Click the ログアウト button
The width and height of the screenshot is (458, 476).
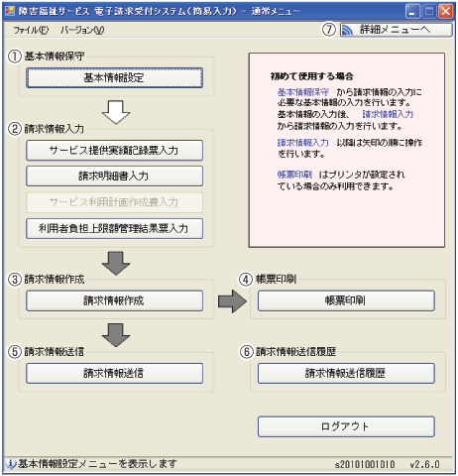346,426
